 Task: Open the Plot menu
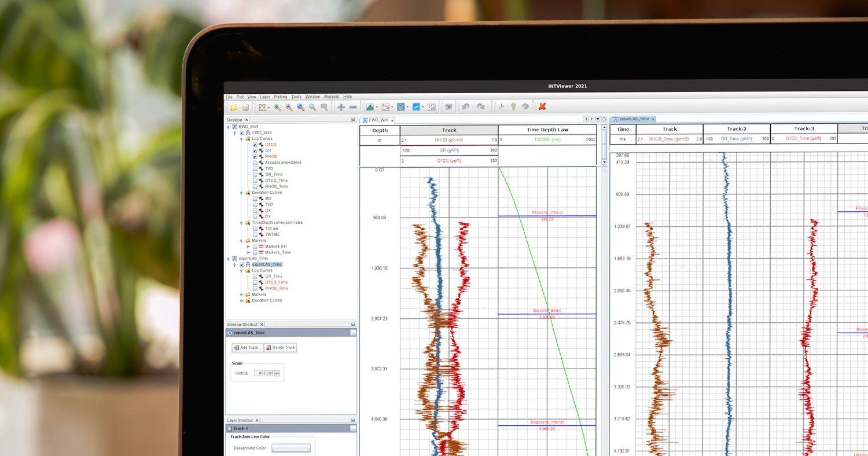point(240,97)
